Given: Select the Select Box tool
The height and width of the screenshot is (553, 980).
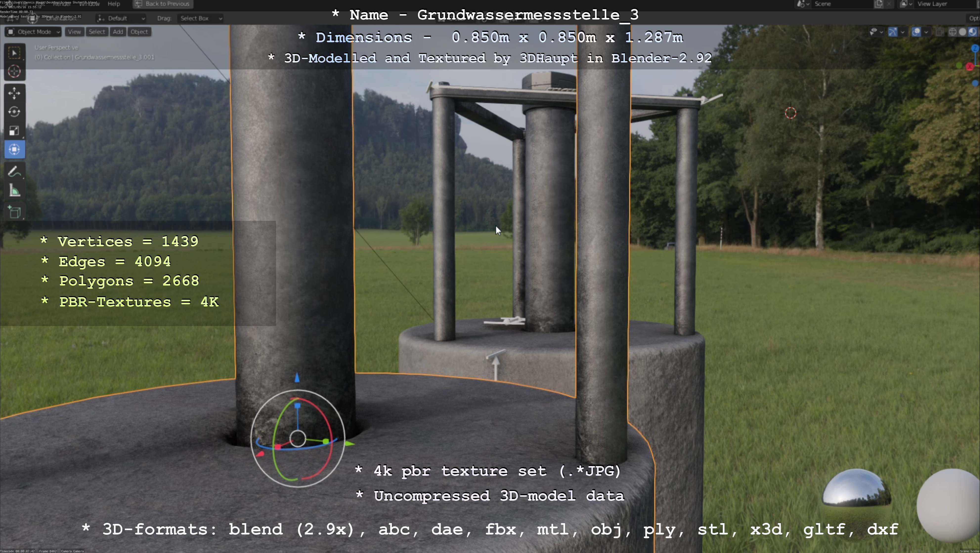Looking at the screenshot, I should click(x=14, y=53).
